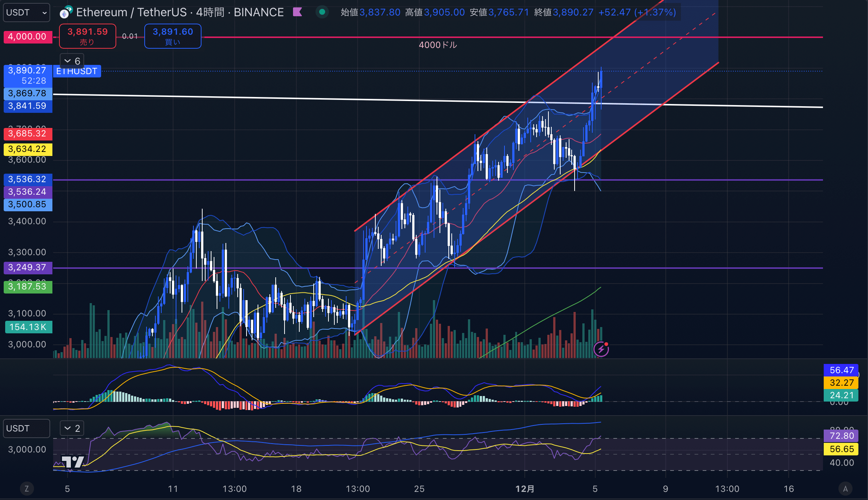Image resolution: width=868 pixels, height=500 pixels.
Task: Click the lightning replay alert icon
Action: (601, 349)
